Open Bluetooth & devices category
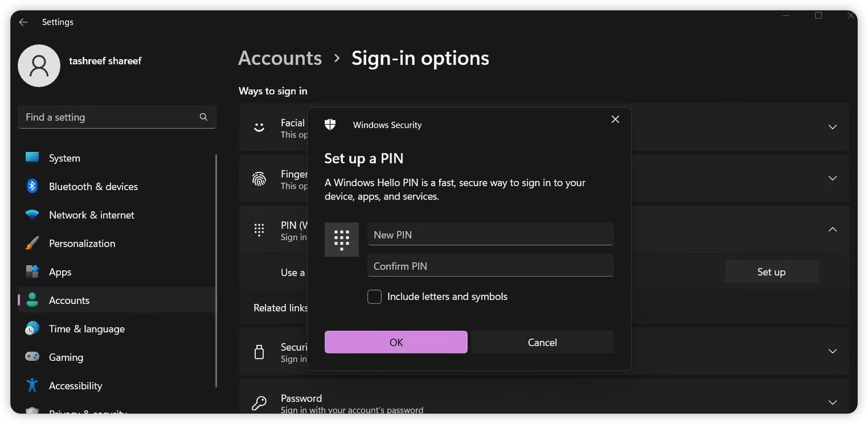Screen dimensions: 868x424 pyautogui.click(x=117, y=186)
